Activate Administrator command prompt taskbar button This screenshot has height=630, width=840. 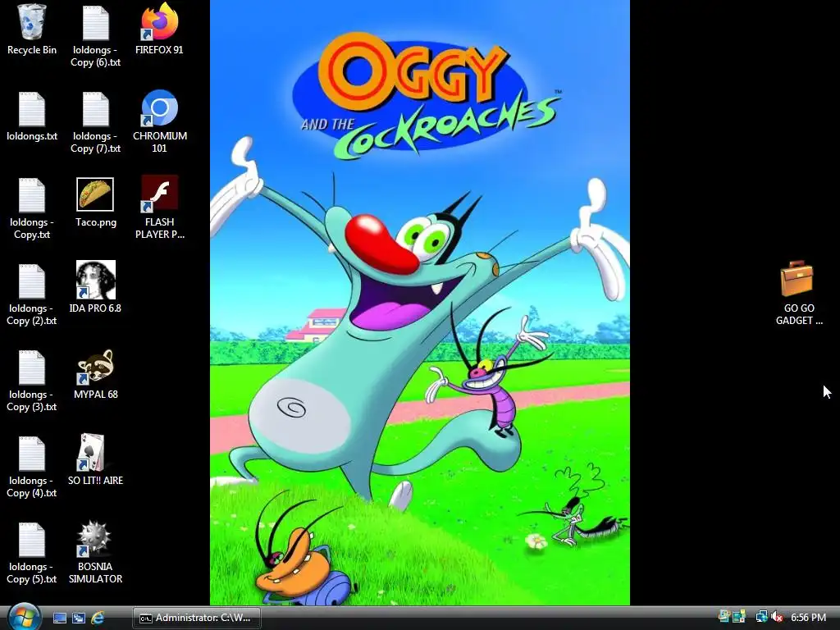click(x=197, y=618)
